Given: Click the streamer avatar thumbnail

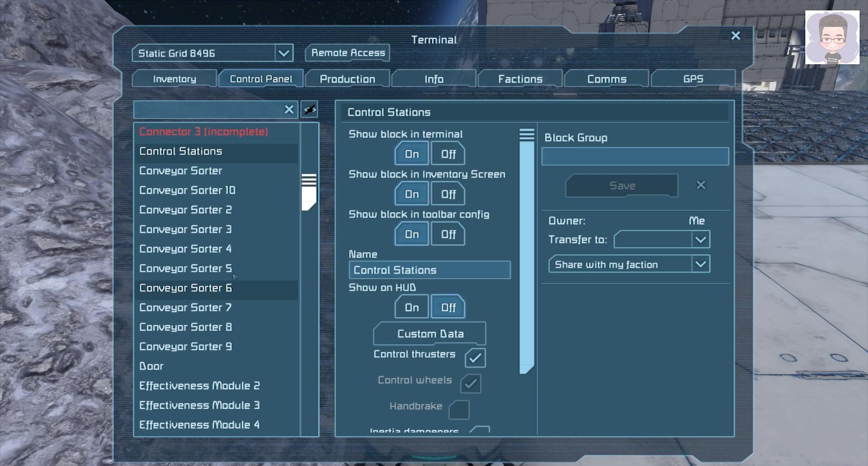Looking at the screenshot, I should click(832, 38).
